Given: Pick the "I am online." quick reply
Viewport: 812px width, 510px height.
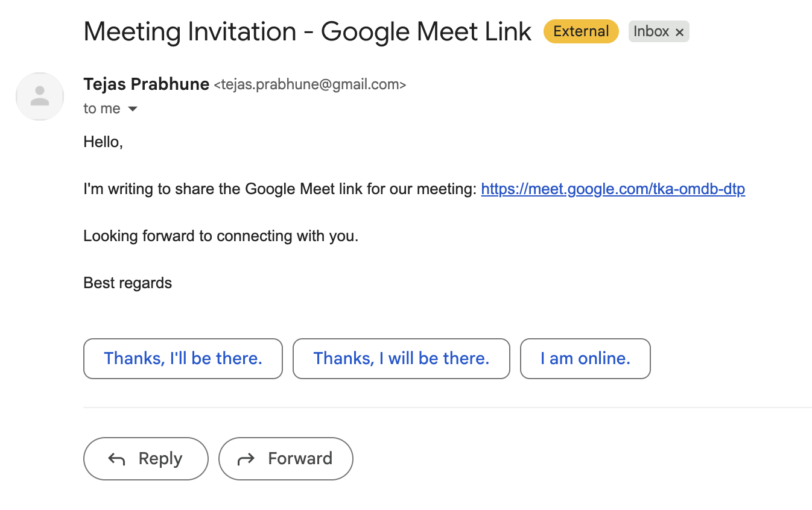Looking at the screenshot, I should [585, 359].
